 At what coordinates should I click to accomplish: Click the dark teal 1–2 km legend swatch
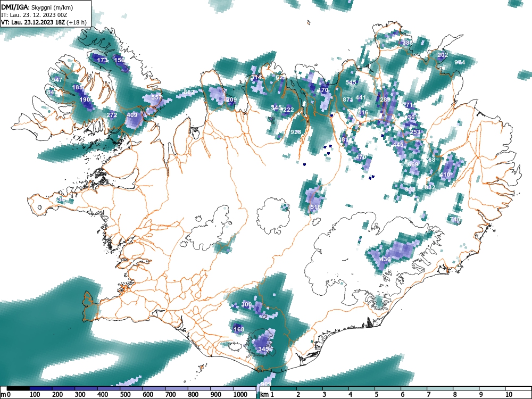(x=284, y=388)
